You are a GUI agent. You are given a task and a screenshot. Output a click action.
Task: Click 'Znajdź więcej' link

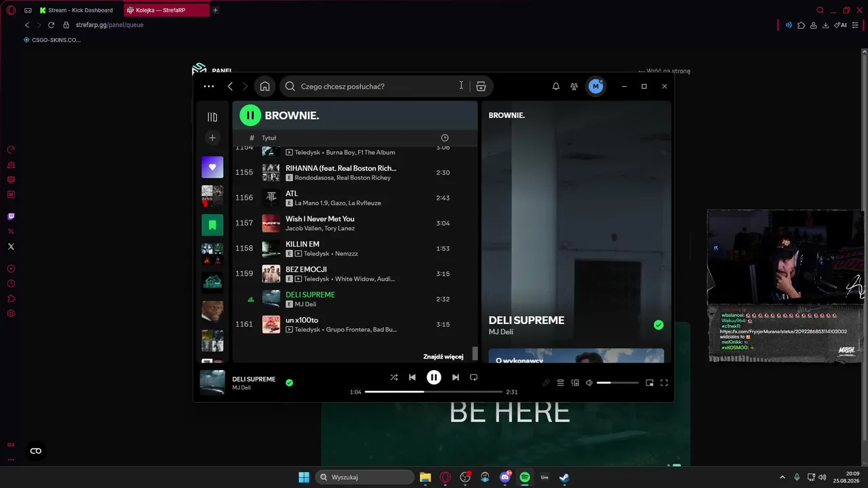click(443, 357)
